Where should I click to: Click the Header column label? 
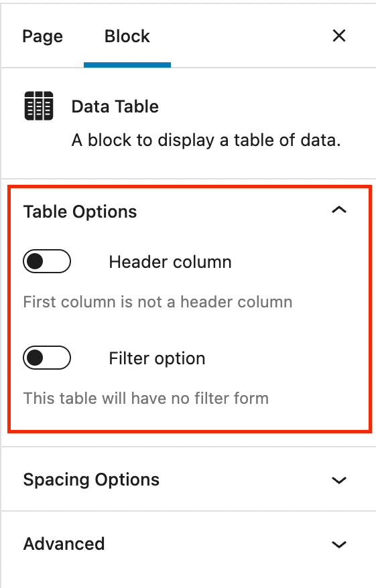click(170, 262)
